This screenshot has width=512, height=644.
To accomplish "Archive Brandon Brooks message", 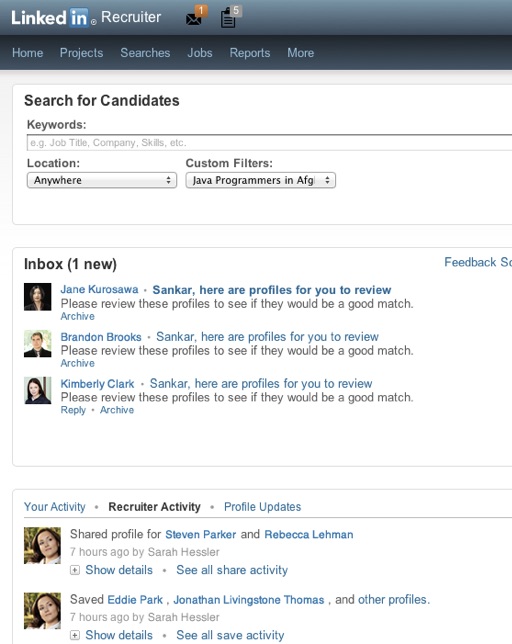I will tap(78, 363).
